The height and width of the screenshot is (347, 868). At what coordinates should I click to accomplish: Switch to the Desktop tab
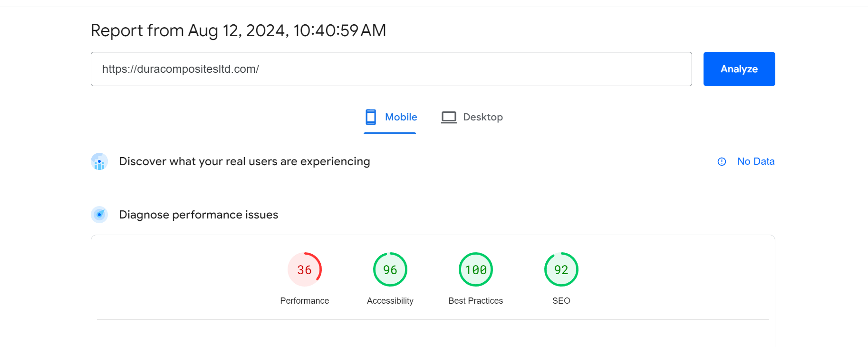(472, 117)
